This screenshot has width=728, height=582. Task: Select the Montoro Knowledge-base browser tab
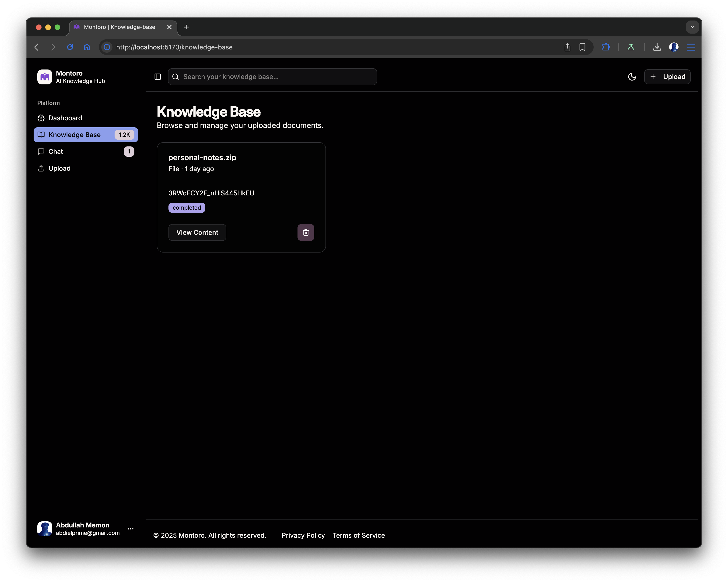(119, 27)
